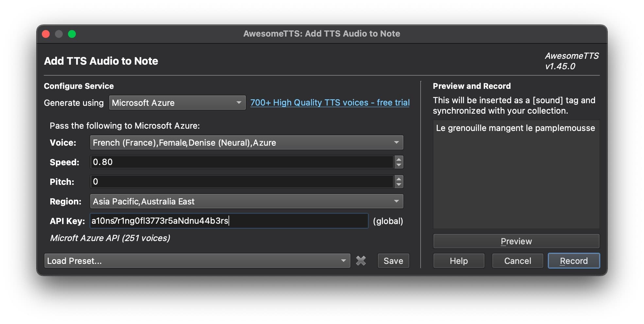The image size is (644, 324).
Task: Decrease Pitch with the down arrow
Action: [x=398, y=185]
